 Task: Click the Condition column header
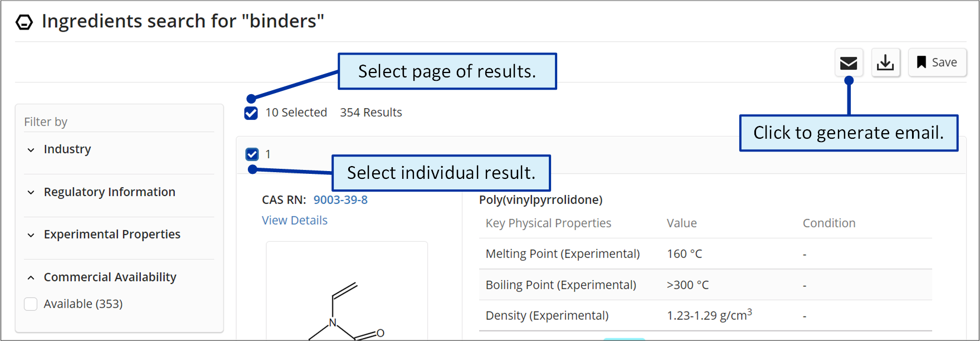tap(829, 223)
